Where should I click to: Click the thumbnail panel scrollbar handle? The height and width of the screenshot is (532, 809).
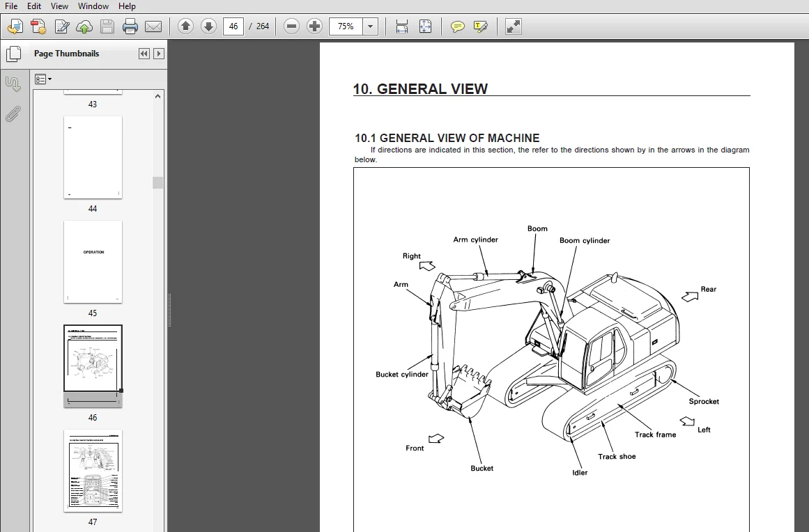[158, 182]
